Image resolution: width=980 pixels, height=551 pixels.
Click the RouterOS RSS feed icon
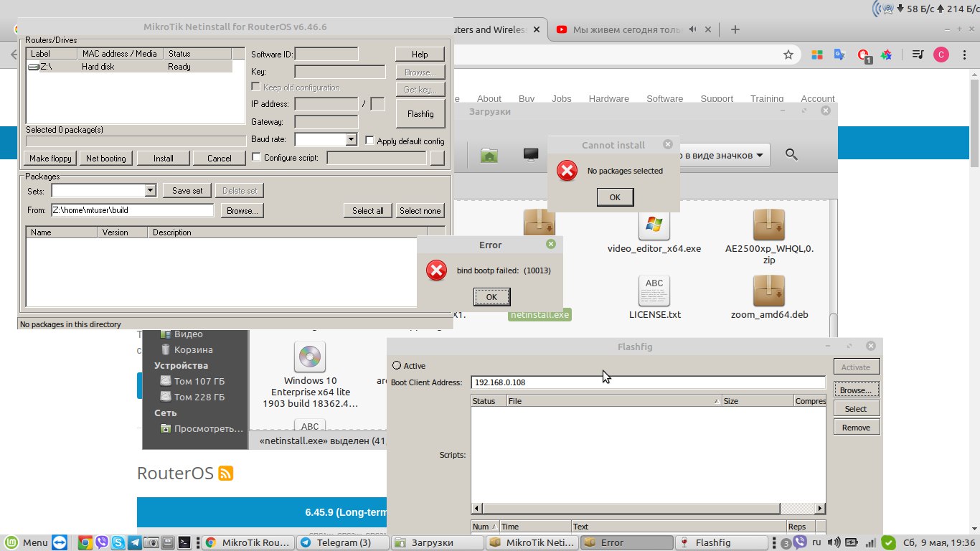[x=226, y=474]
